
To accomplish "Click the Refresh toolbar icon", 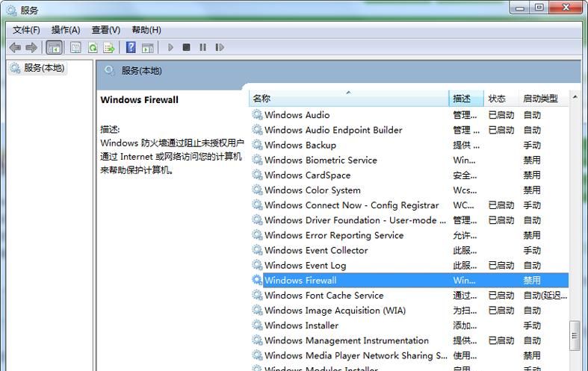I will pos(93,48).
